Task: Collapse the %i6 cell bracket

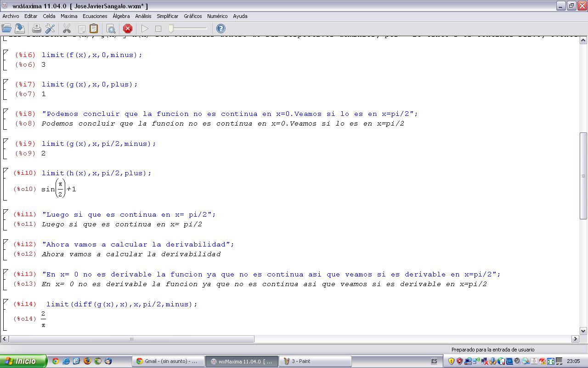Action: 5,59
